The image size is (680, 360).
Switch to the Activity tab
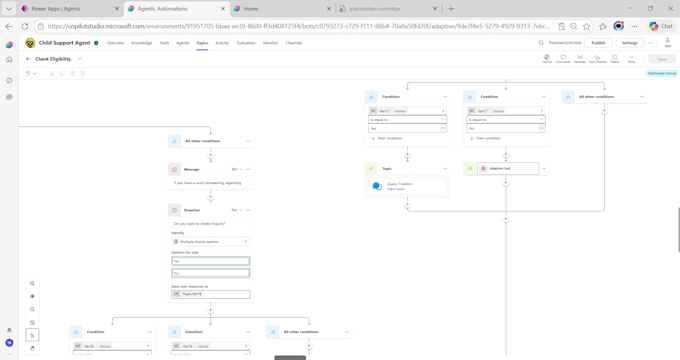(222, 43)
